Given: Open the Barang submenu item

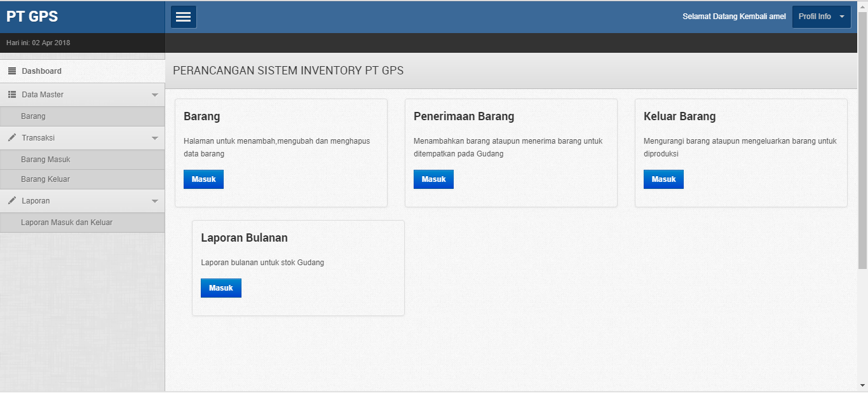Looking at the screenshot, I should click(x=33, y=116).
